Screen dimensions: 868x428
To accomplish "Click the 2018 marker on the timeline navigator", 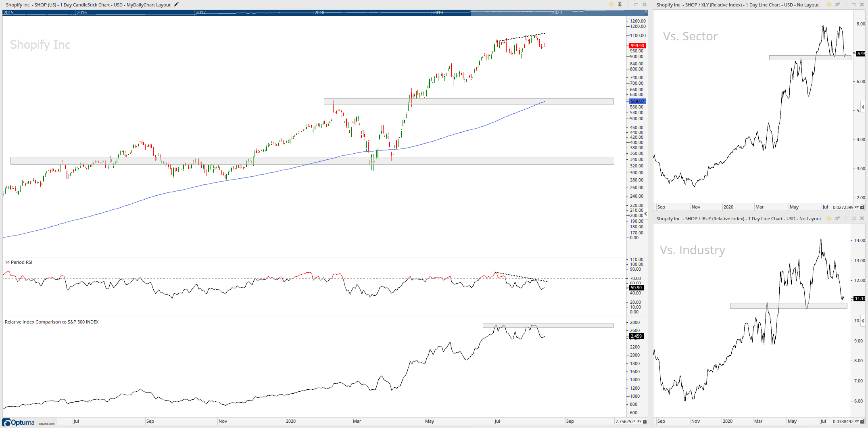I will click(319, 13).
